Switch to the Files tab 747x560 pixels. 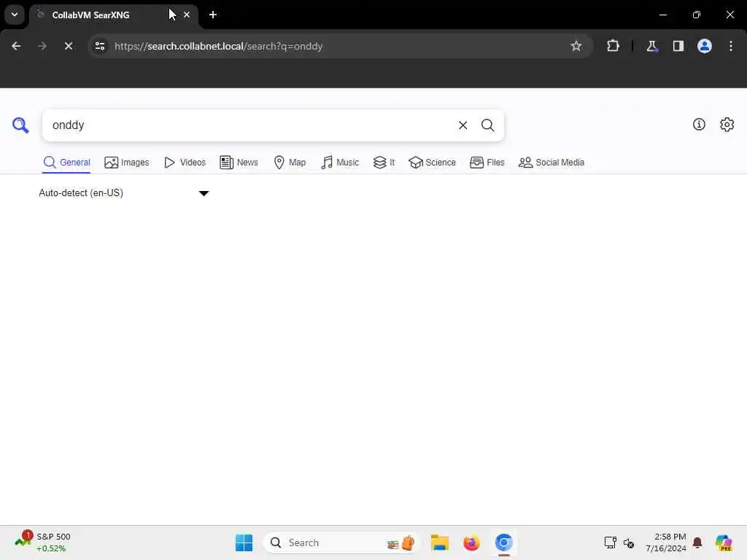[487, 163]
